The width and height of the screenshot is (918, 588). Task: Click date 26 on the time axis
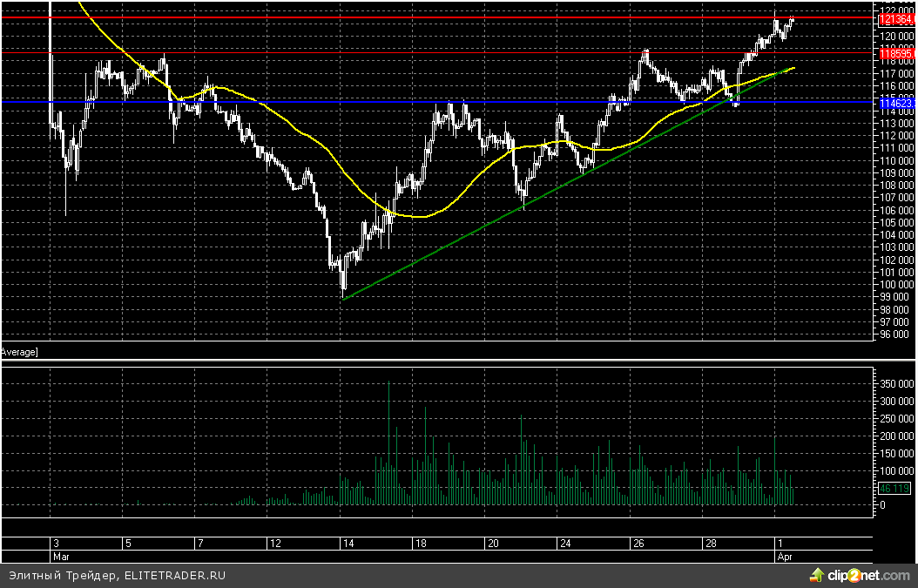coord(638,543)
